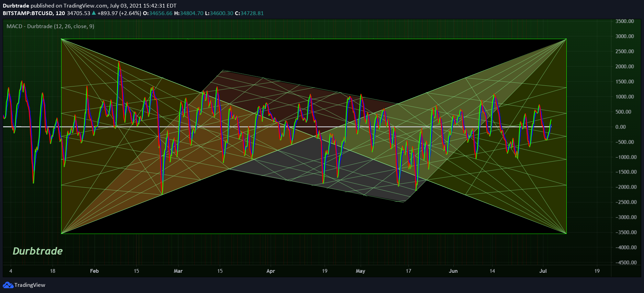Screen dimensions: 644x293
Task: Click the green up-arrow price change indicator
Action: pyautogui.click(x=94, y=13)
